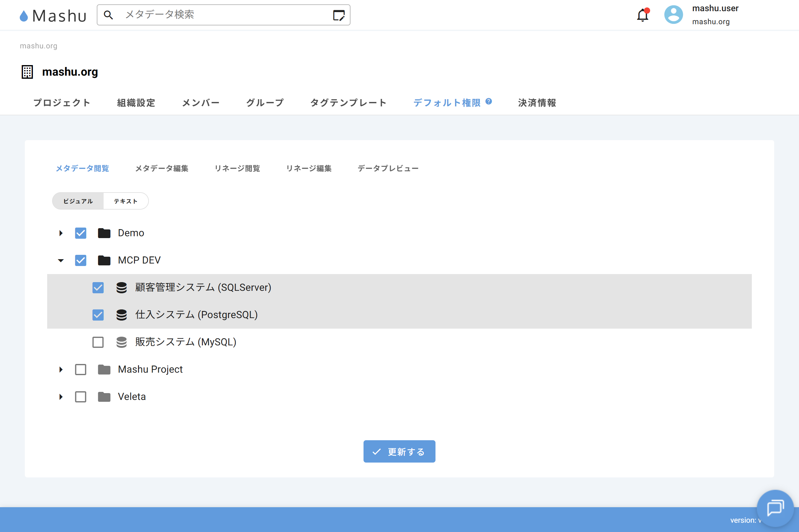Collapse the MCP DEV folder
799x532 pixels.
pyautogui.click(x=61, y=260)
